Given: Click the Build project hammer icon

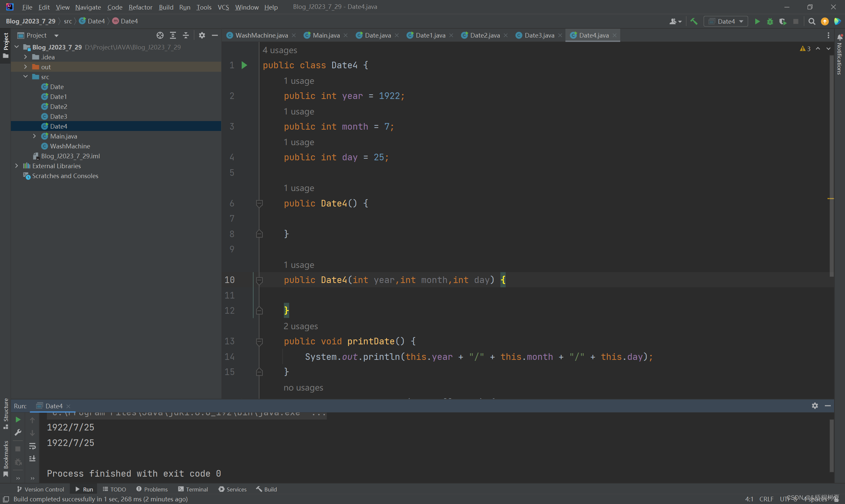Looking at the screenshot, I should (694, 21).
